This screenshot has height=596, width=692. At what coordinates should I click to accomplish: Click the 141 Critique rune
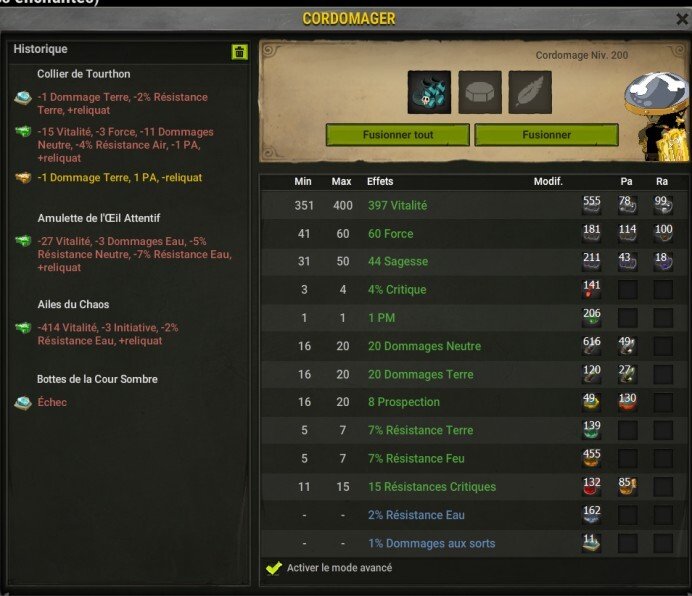[x=591, y=290]
